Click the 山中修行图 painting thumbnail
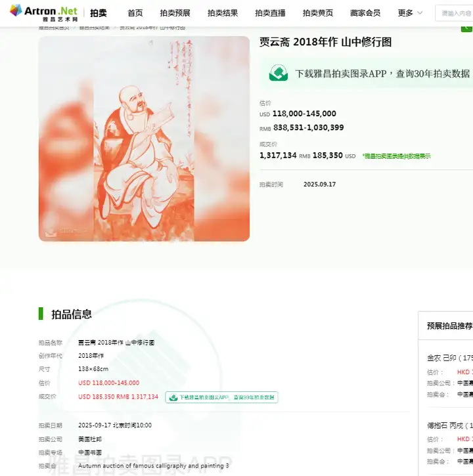473x476 pixels. pos(144,139)
